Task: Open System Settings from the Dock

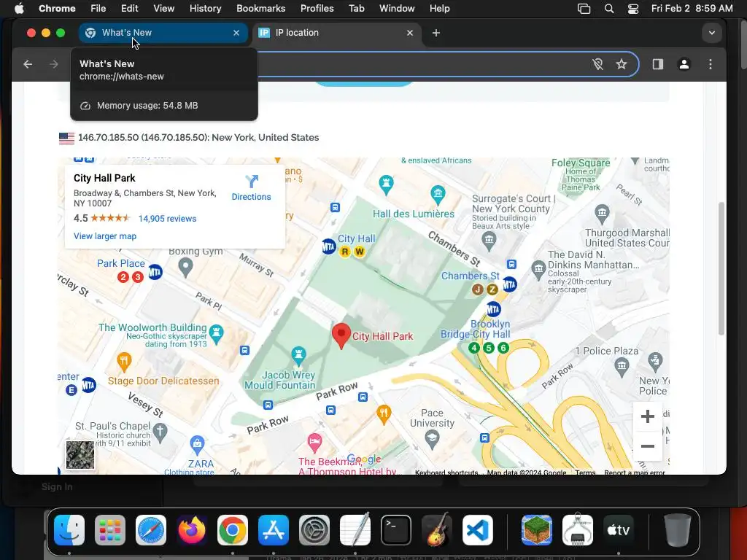Action: [314, 530]
